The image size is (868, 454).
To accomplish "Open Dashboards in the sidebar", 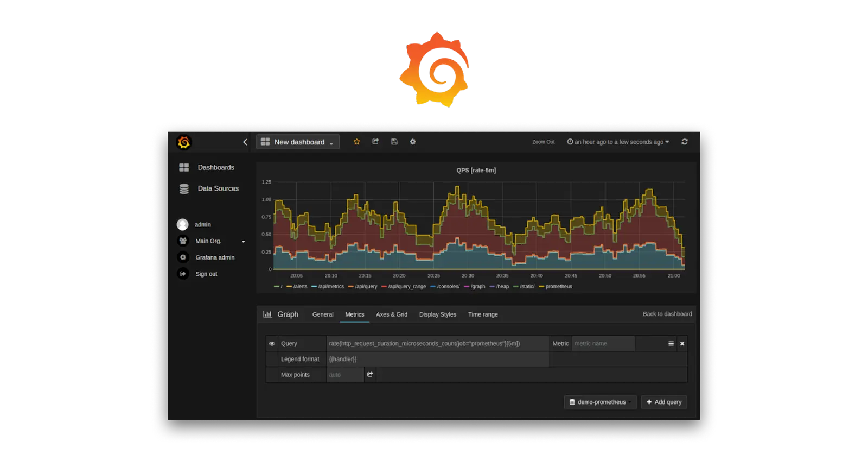I will click(216, 168).
